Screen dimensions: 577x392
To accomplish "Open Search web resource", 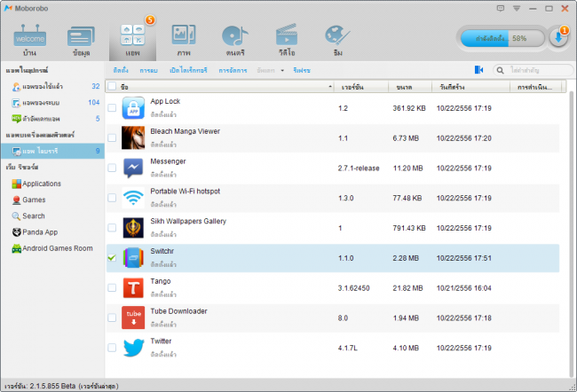I will (x=28, y=216).
